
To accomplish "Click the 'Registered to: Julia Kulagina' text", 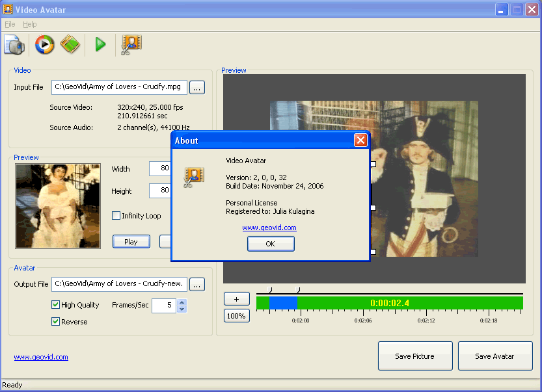I will (x=270, y=211).
